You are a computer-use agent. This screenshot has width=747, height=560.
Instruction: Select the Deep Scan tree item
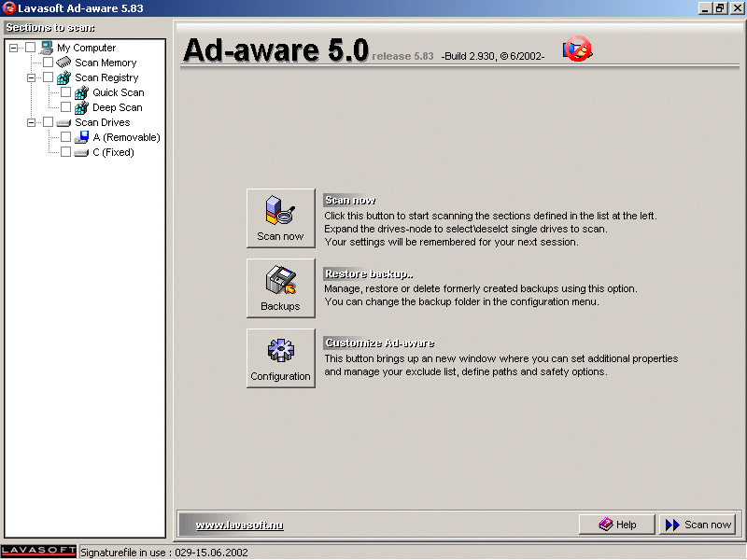(x=117, y=107)
